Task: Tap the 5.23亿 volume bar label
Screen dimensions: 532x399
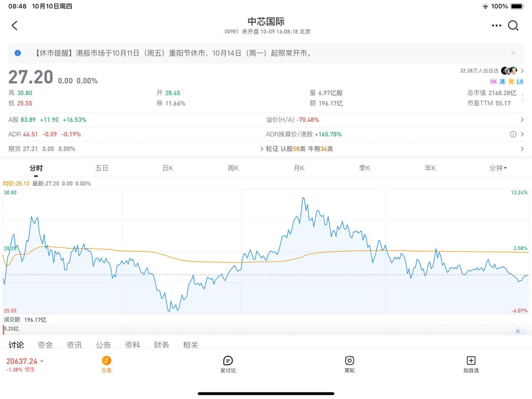Action: click(x=12, y=329)
